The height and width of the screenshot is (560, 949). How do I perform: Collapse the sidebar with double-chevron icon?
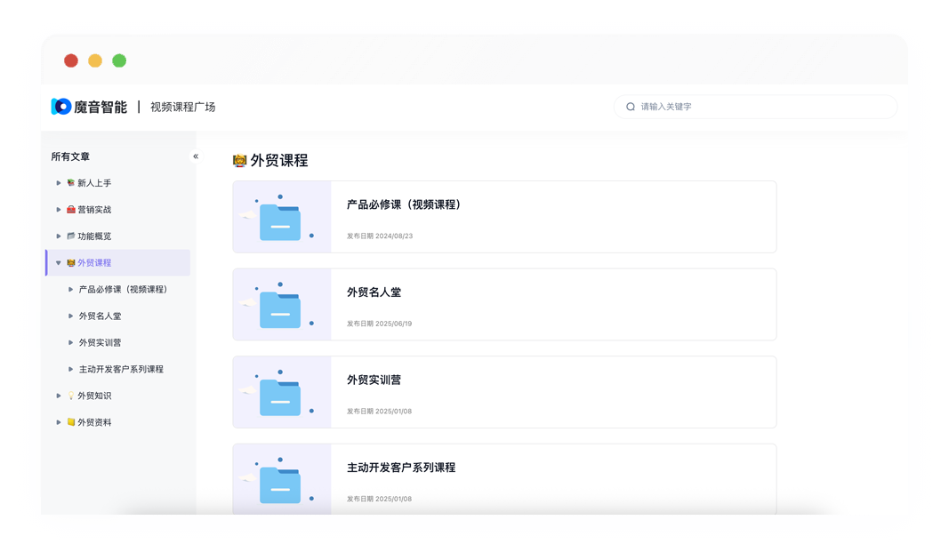coord(196,156)
